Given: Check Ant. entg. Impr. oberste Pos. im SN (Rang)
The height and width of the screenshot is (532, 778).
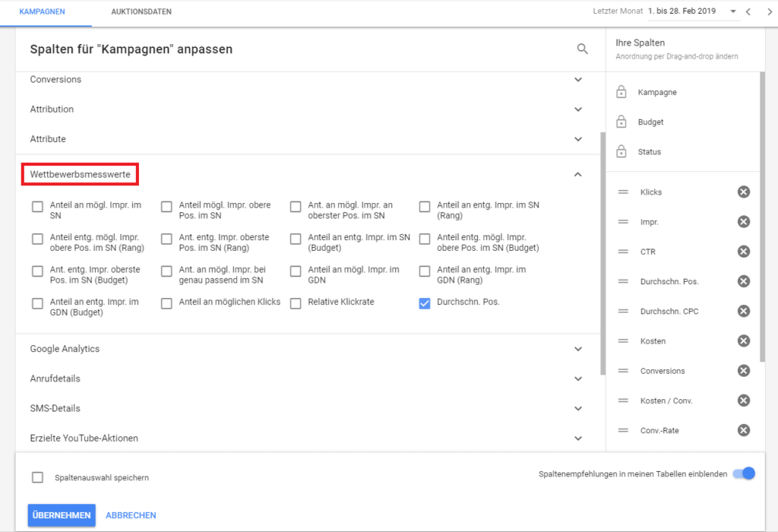Looking at the screenshot, I should point(166,239).
